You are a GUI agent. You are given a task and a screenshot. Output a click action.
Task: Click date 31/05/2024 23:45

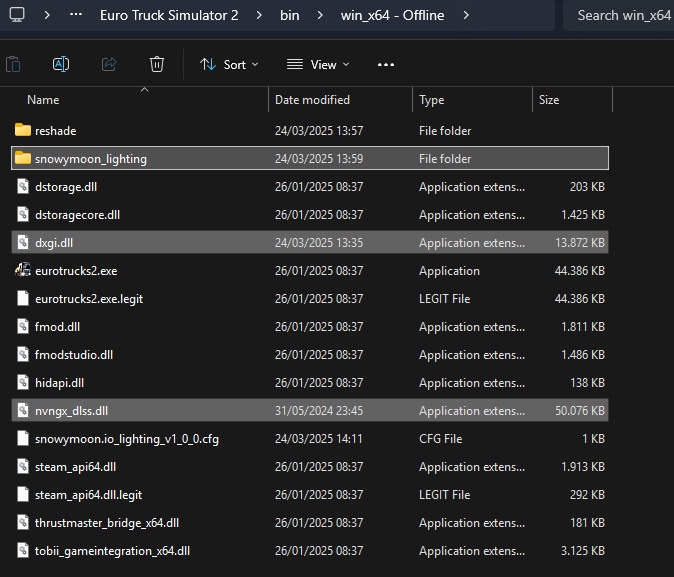(x=319, y=411)
